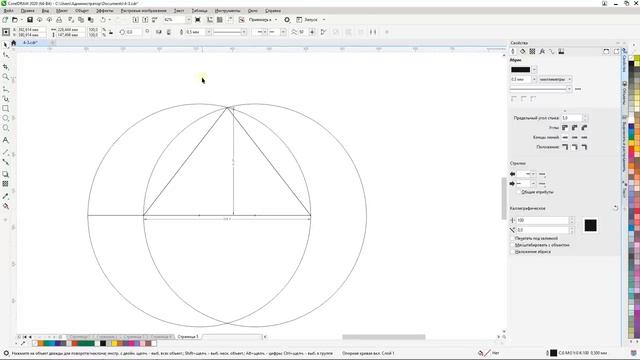The image size is (640, 360).
Task: Select the Crop tool in the toolbox
Action: click(x=6, y=67)
